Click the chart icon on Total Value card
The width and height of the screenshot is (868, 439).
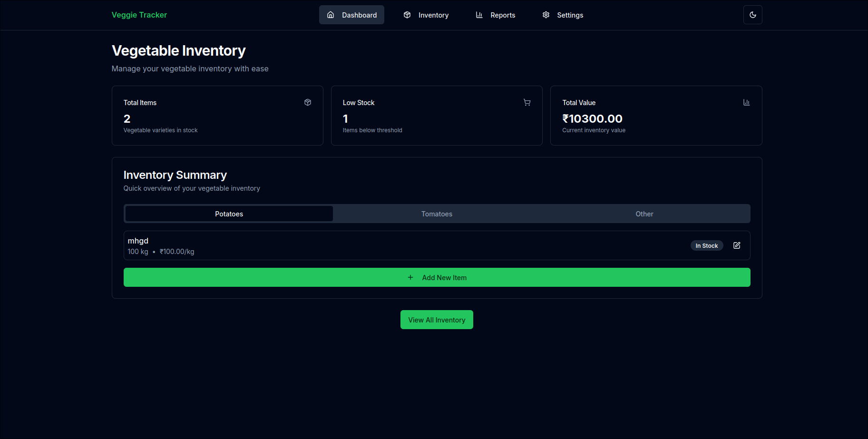pos(746,102)
